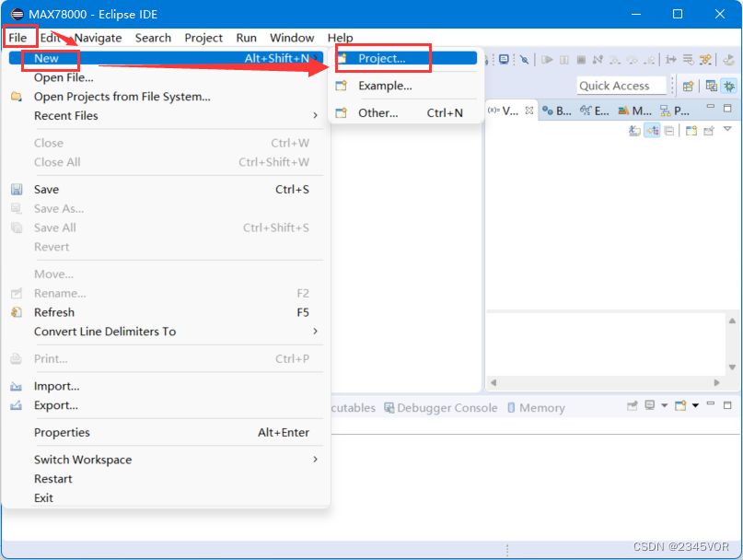Select Project... in the New submenu
The width and height of the screenshot is (743, 560).
(406, 58)
